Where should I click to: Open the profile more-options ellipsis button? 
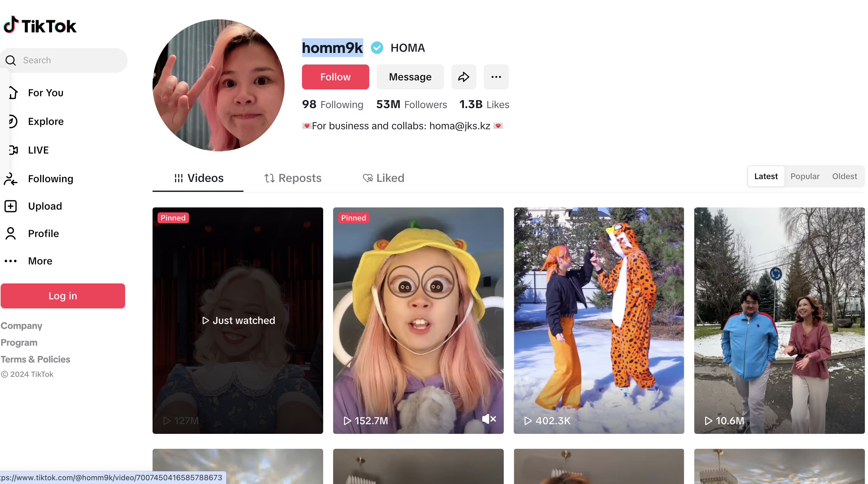[496, 77]
